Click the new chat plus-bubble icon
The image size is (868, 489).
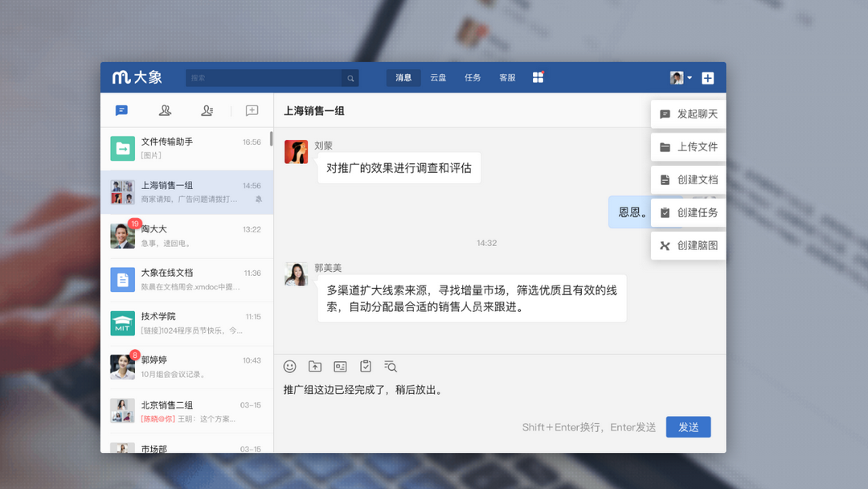(252, 111)
